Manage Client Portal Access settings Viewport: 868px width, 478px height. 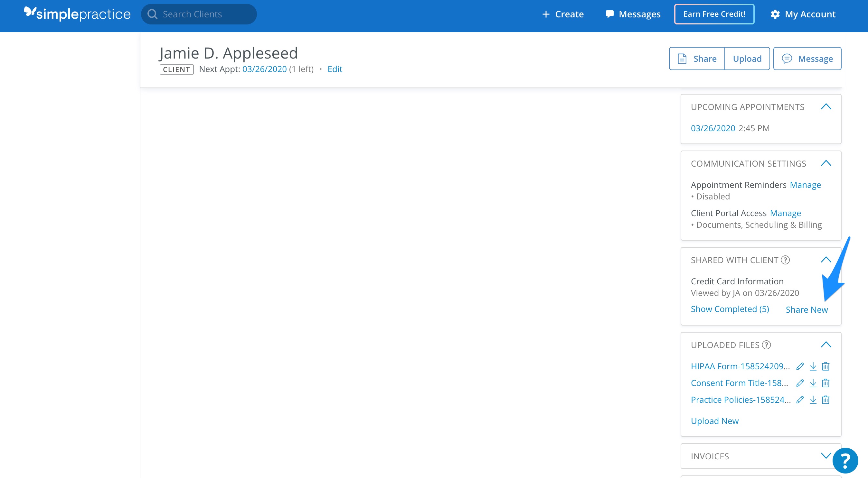pyautogui.click(x=785, y=213)
